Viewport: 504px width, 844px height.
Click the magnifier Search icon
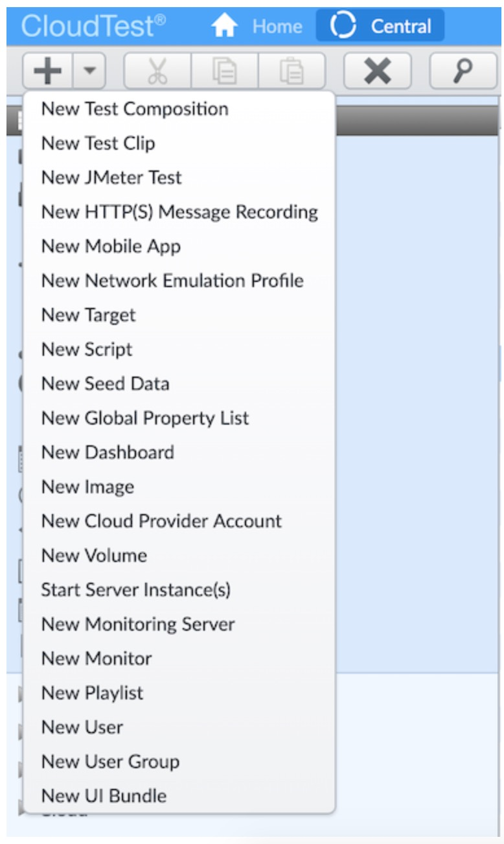(463, 72)
